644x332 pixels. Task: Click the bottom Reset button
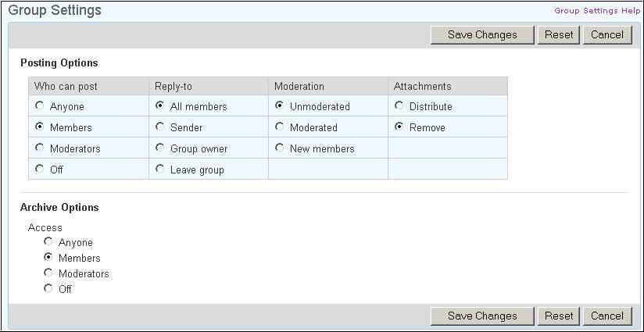[x=559, y=316]
